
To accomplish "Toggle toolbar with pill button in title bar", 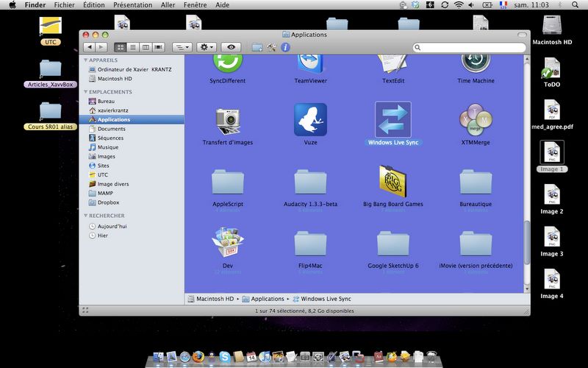I will [x=522, y=35].
